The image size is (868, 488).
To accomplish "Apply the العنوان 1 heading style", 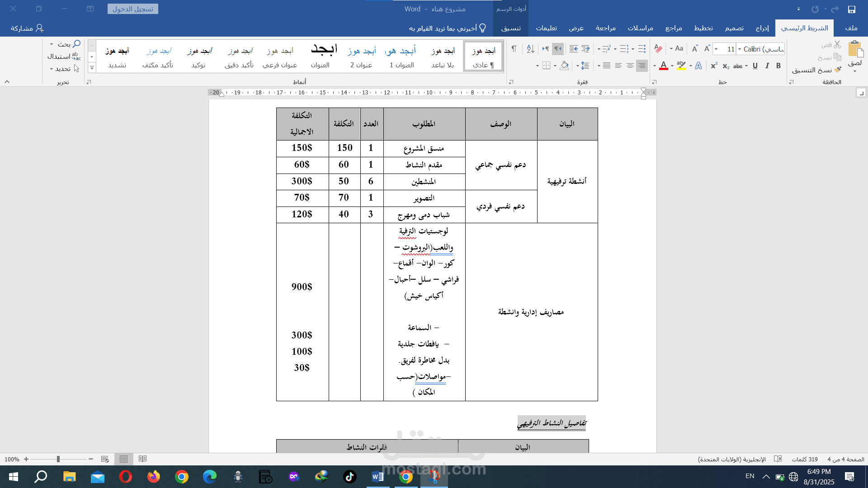I will pos(402,56).
